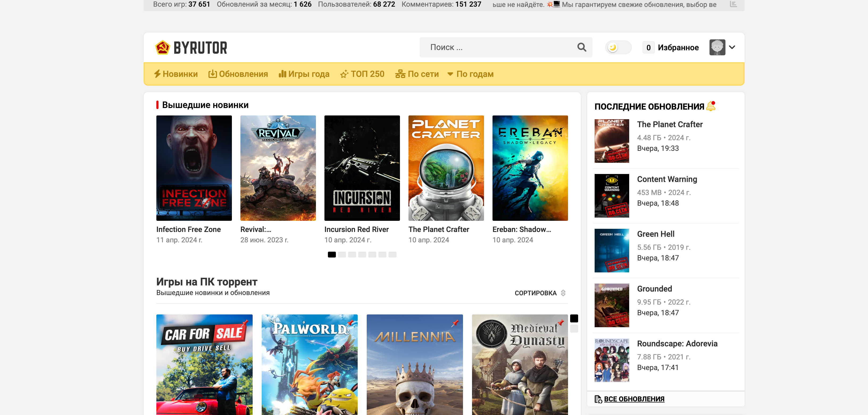This screenshot has height=415, width=868.
Task: Open the Medieval Dynasty game cover
Action: tap(520, 365)
